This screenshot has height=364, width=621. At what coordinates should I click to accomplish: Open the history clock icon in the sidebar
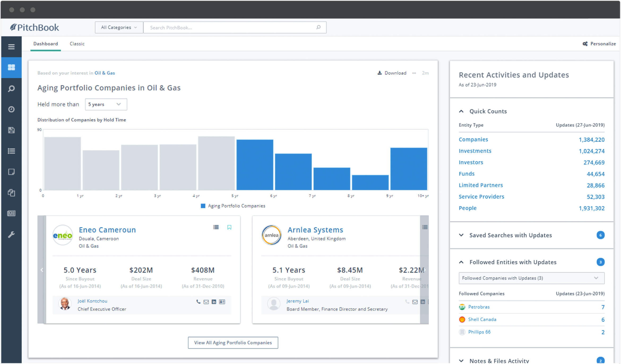pyautogui.click(x=11, y=109)
